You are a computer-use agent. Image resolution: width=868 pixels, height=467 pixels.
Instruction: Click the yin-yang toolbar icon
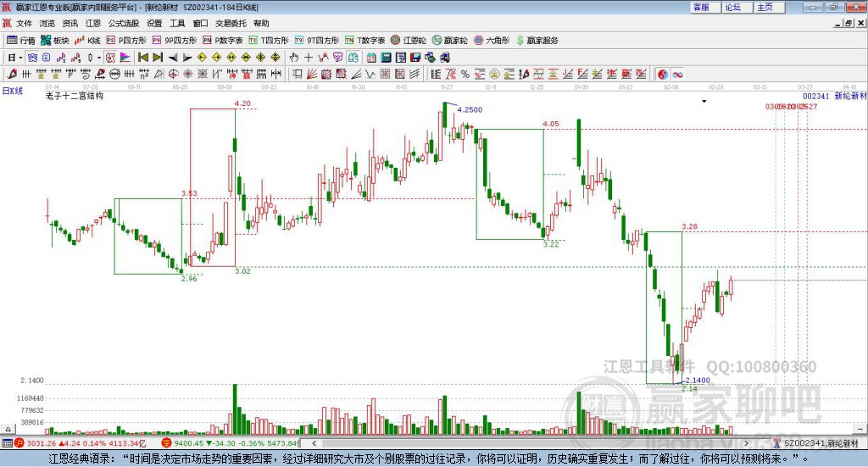coord(663,74)
